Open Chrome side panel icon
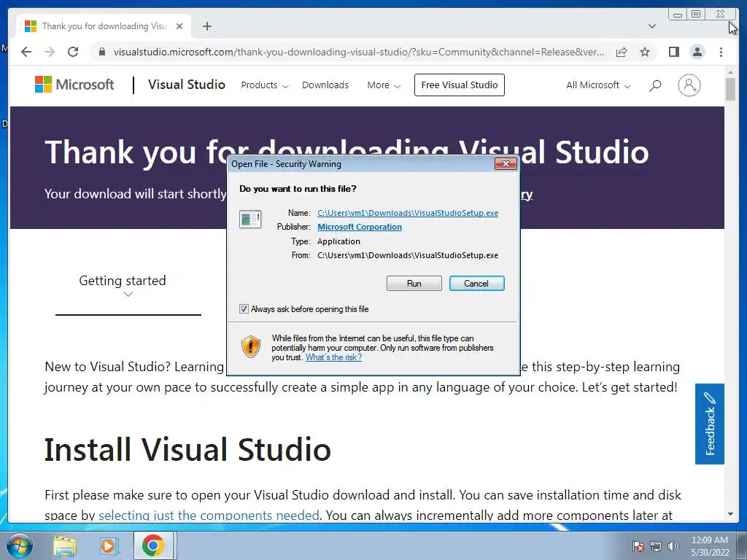This screenshot has width=747, height=560. coord(673,52)
